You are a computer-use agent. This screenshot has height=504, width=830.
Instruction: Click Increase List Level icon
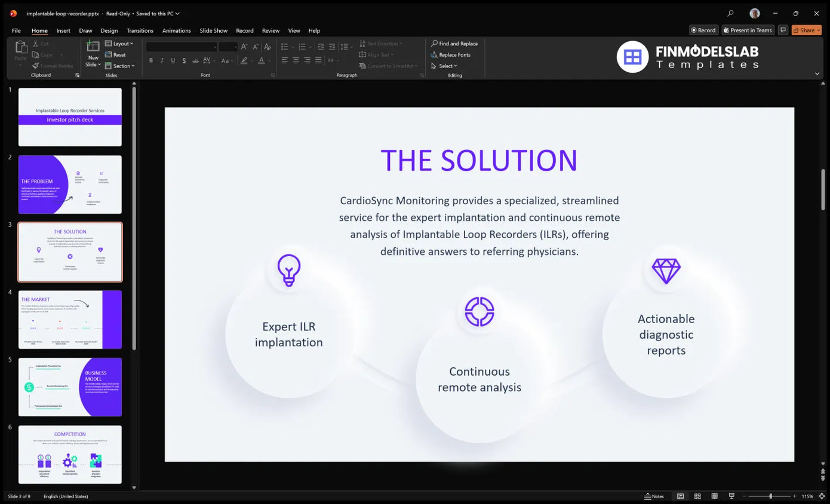pyautogui.click(x=332, y=47)
